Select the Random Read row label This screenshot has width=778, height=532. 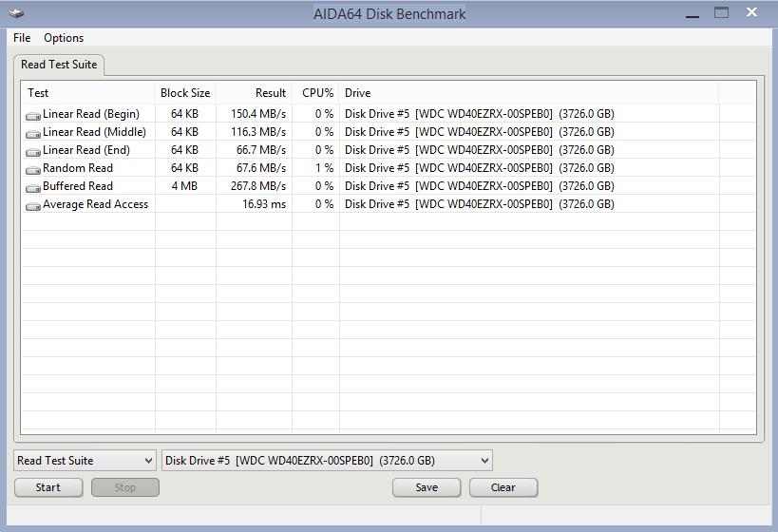78,168
